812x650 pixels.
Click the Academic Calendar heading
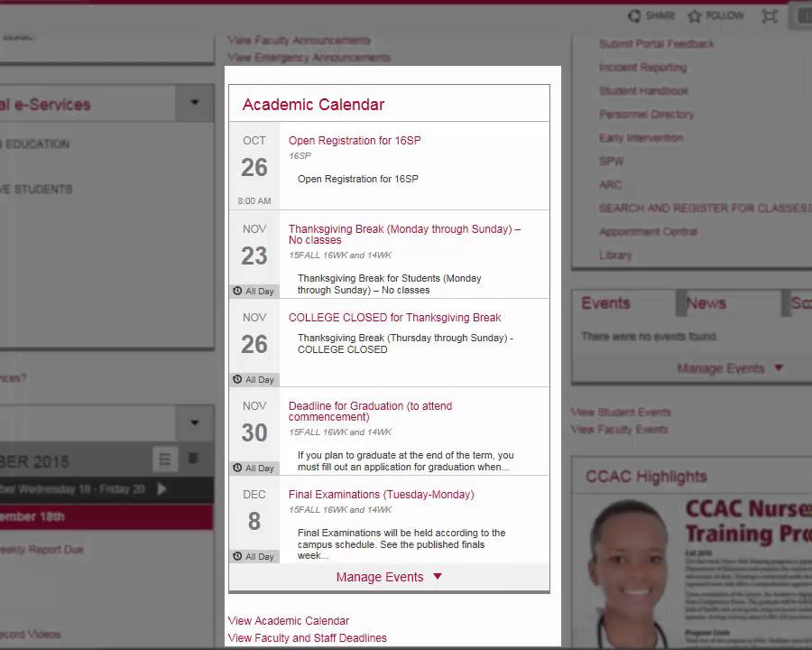313,104
